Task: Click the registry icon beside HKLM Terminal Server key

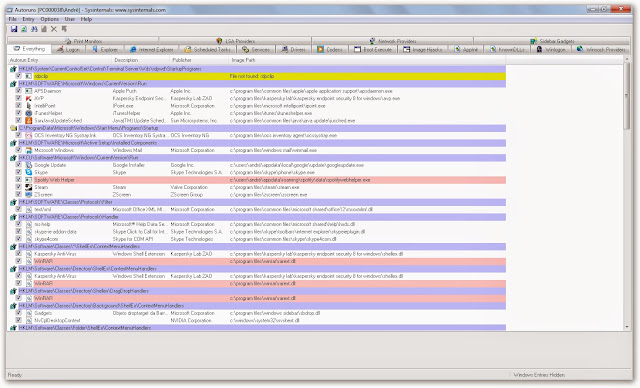Action: click(x=13, y=69)
